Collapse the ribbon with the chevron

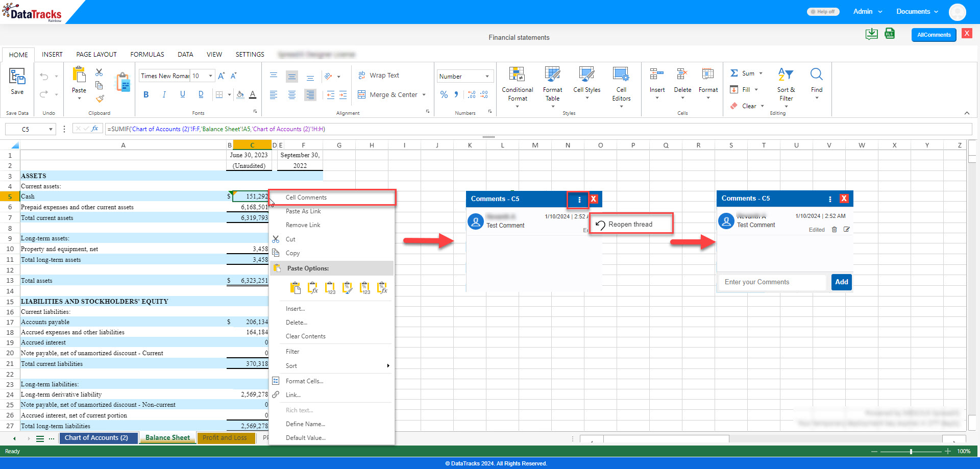tap(967, 113)
